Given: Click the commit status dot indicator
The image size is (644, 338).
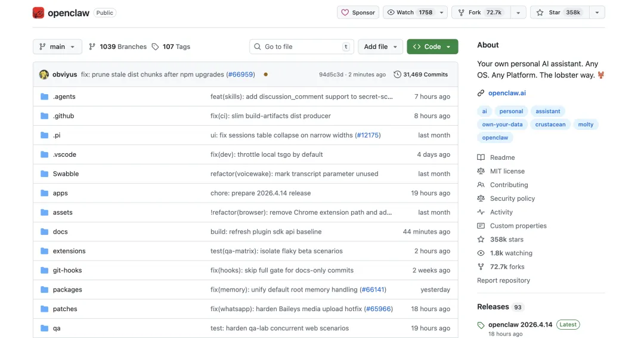Looking at the screenshot, I should [x=265, y=75].
